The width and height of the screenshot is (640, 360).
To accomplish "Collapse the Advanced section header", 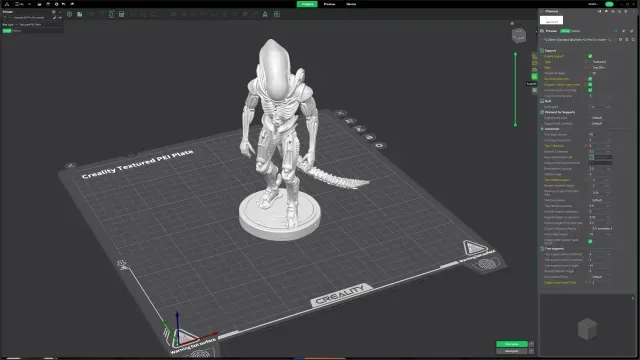I will coord(551,129).
